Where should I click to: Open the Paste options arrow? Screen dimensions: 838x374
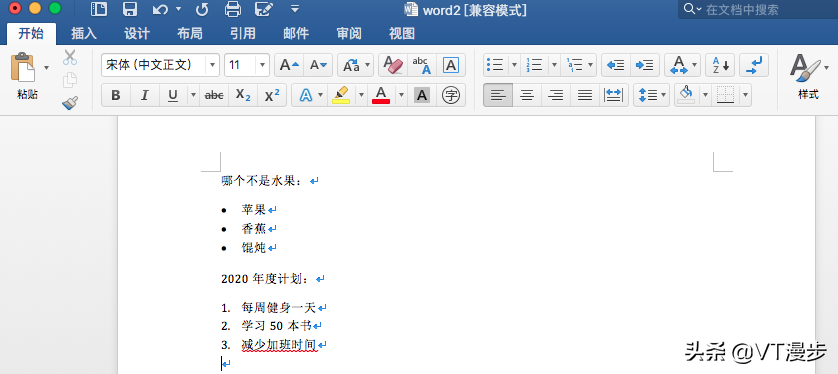(46, 67)
